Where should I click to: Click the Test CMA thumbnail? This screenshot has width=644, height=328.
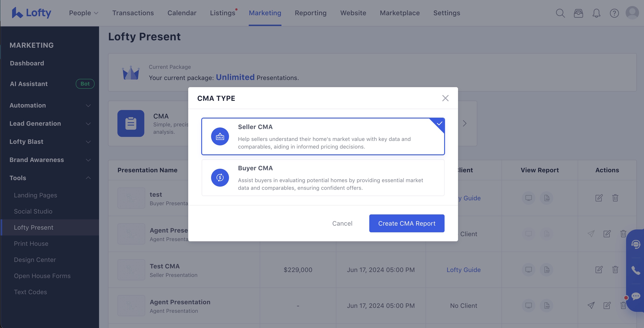(x=131, y=270)
